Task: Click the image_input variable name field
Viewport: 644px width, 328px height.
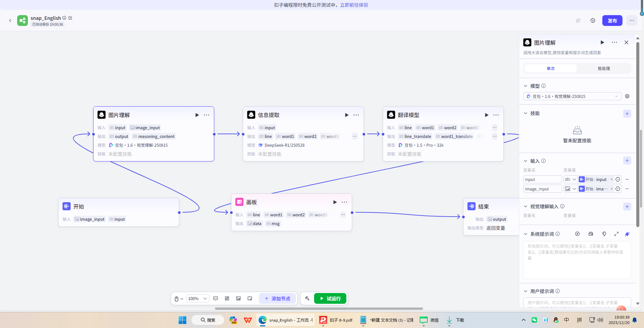Action: (542, 189)
